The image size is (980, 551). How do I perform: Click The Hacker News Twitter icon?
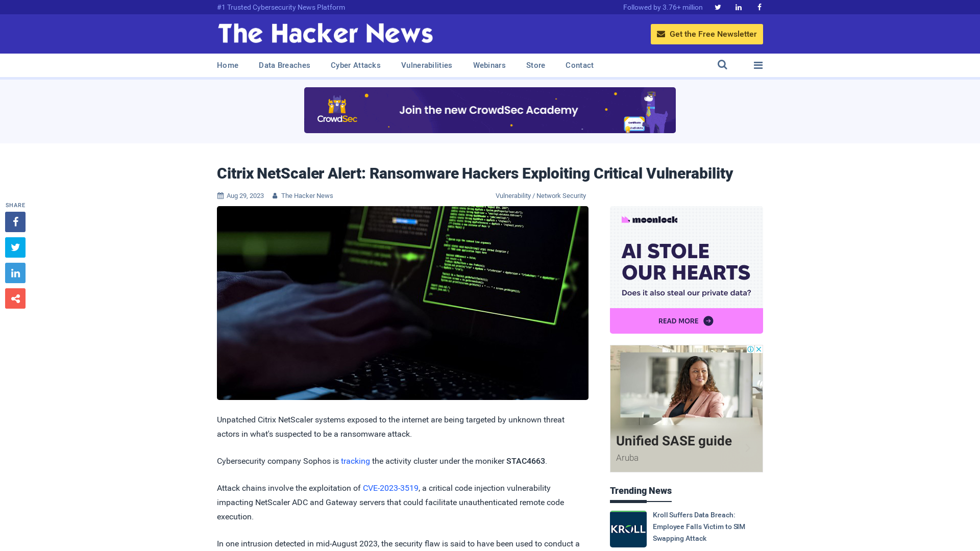(x=718, y=7)
